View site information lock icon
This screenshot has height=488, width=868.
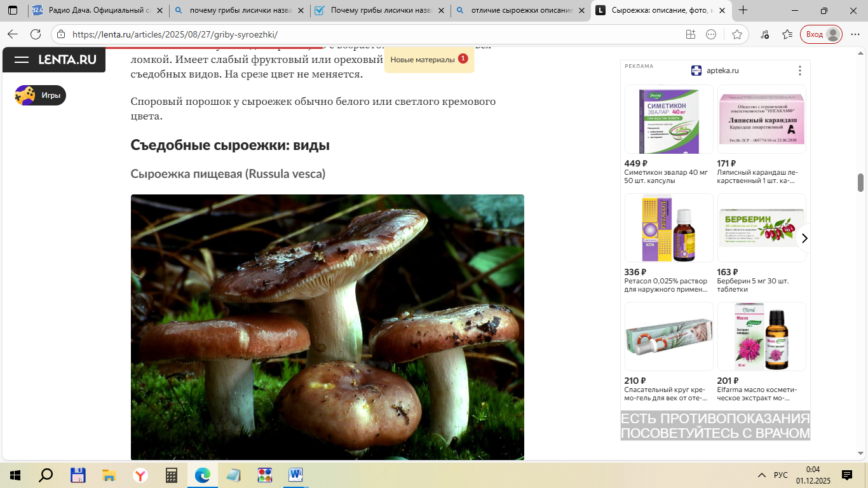[60, 34]
